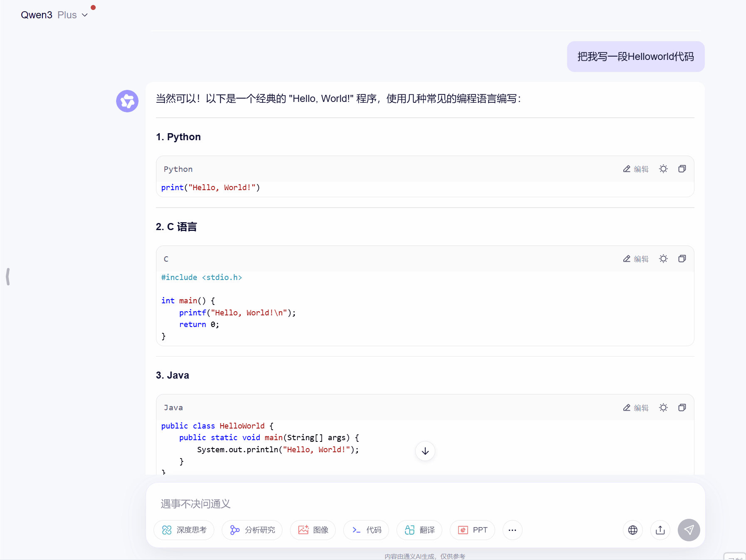Select the 分析研究 analysis option
Screen dimensions: 746x560
coord(252,530)
